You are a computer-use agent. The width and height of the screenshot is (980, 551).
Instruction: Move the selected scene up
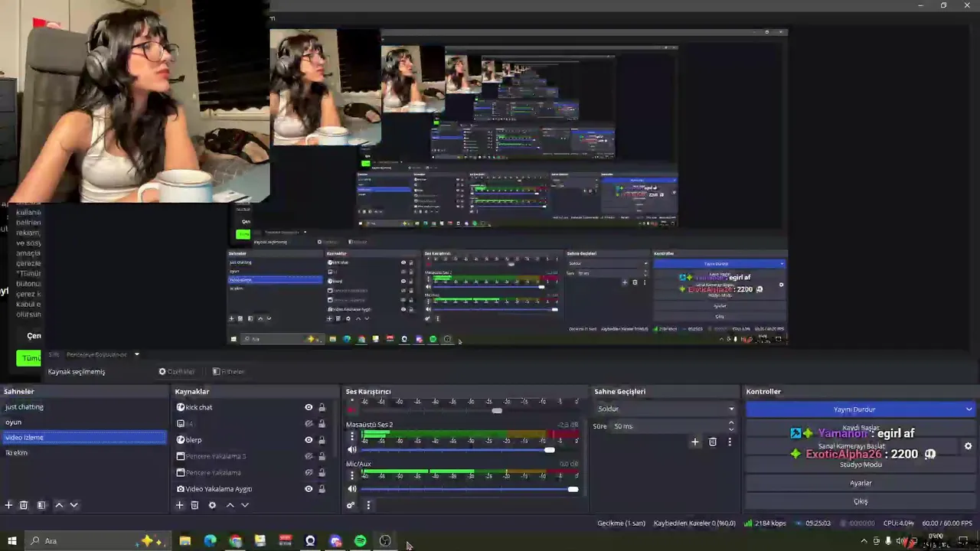pyautogui.click(x=59, y=505)
